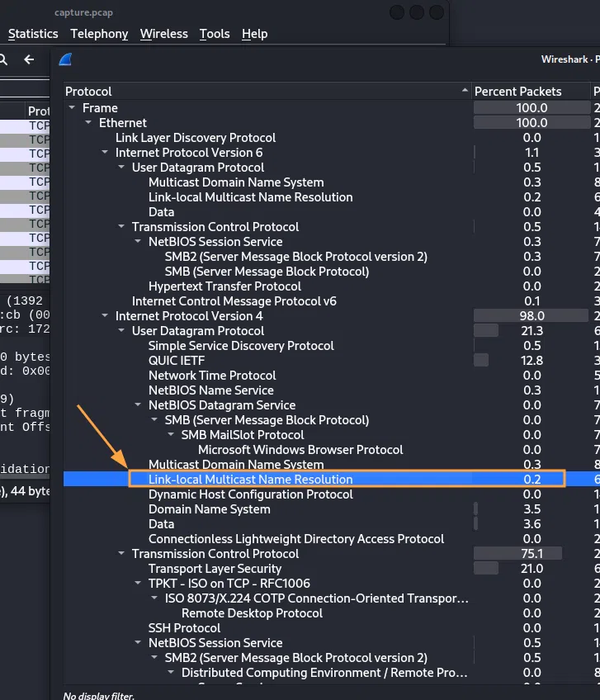The height and width of the screenshot is (700, 600).
Task: Click the 'No display filter.' status text
Action: 99,695
